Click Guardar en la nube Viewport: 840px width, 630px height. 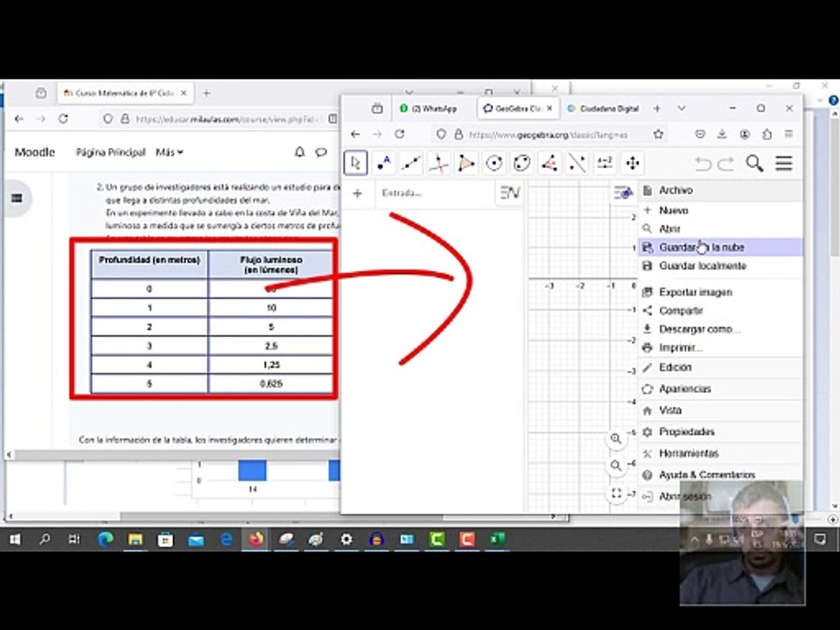[720, 248]
